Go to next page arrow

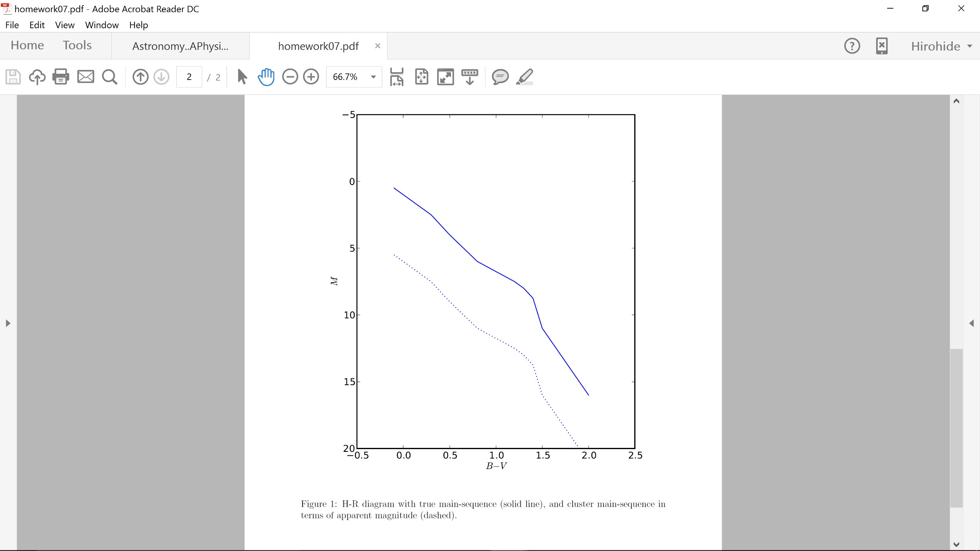[x=162, y=77]
